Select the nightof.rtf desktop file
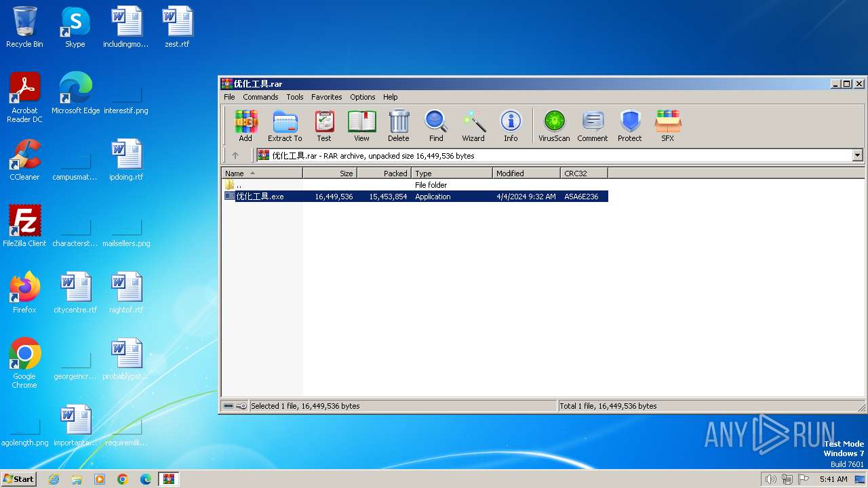This screenshot has height=488, width=868. (x=126, y=293)
